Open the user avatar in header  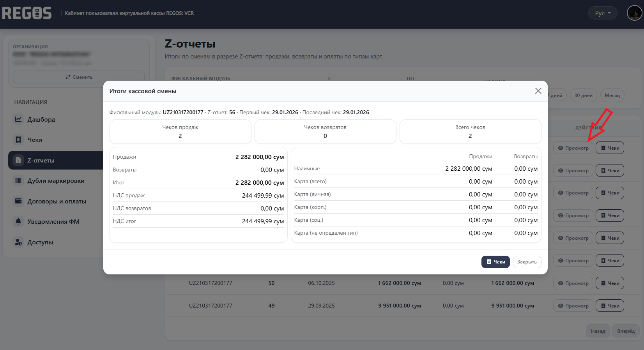point(634,13)
